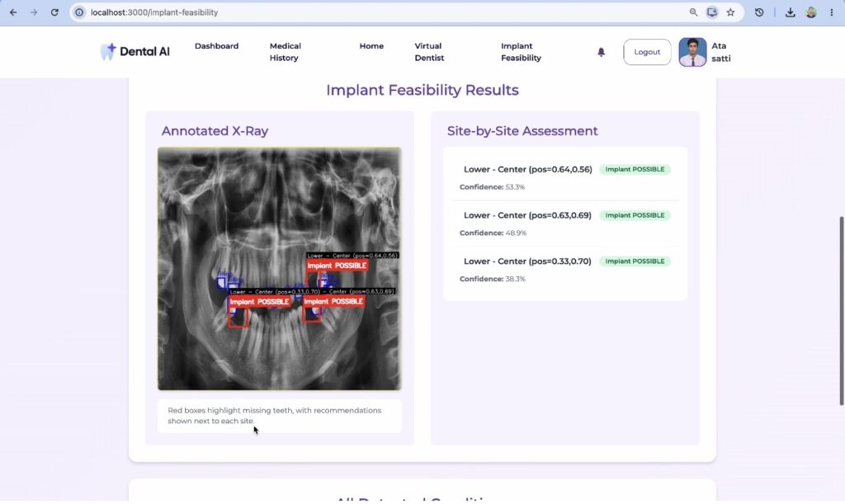Open the Medical History nav item
845x504 pixels.
285,52
